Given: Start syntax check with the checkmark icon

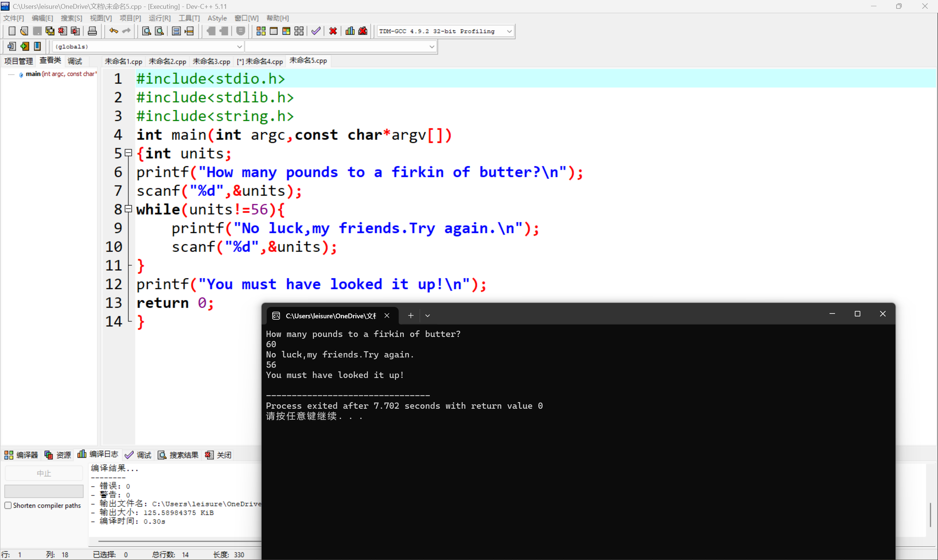Looking at the screenshot, I should tap(316, 31).
